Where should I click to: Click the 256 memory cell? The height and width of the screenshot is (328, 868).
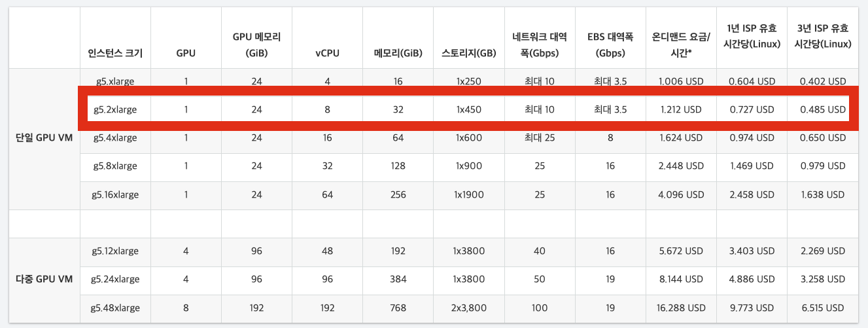(398, 194)
